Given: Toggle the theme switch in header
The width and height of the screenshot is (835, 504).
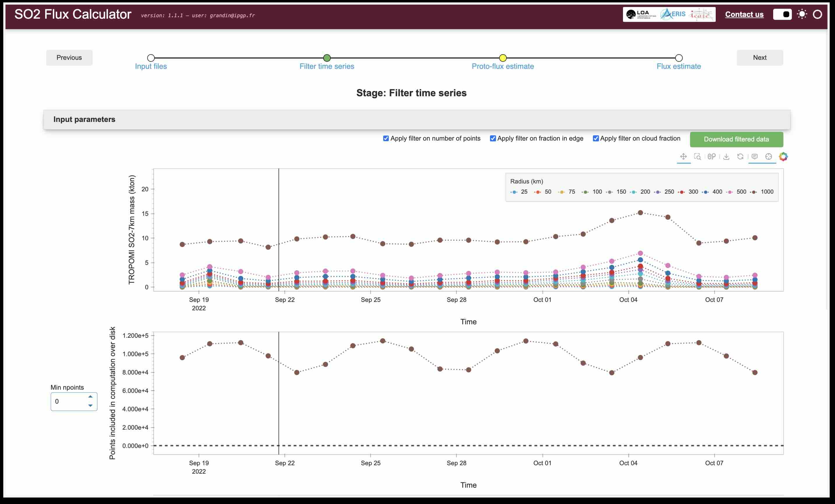Looking at the screenshot, I should point(782,14).
